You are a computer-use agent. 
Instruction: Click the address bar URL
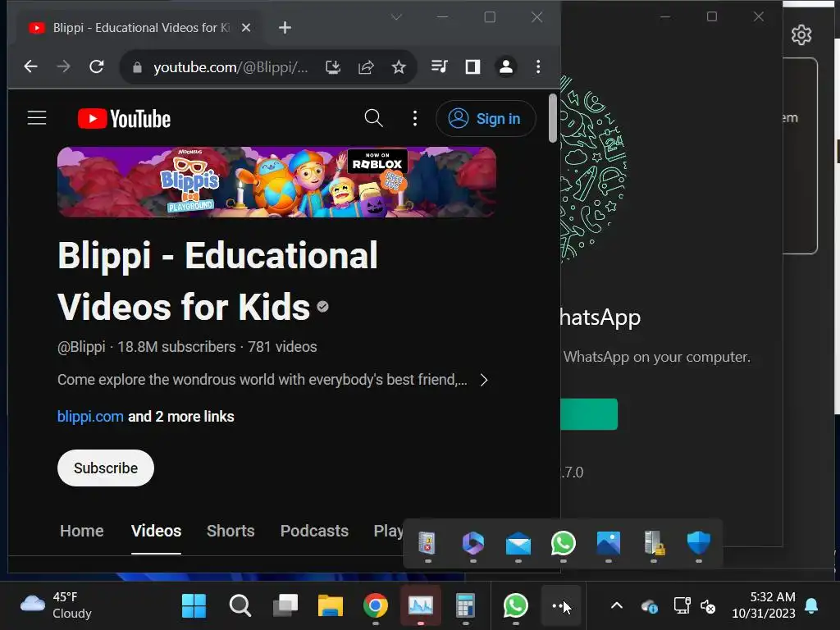[x=231, y=67]
